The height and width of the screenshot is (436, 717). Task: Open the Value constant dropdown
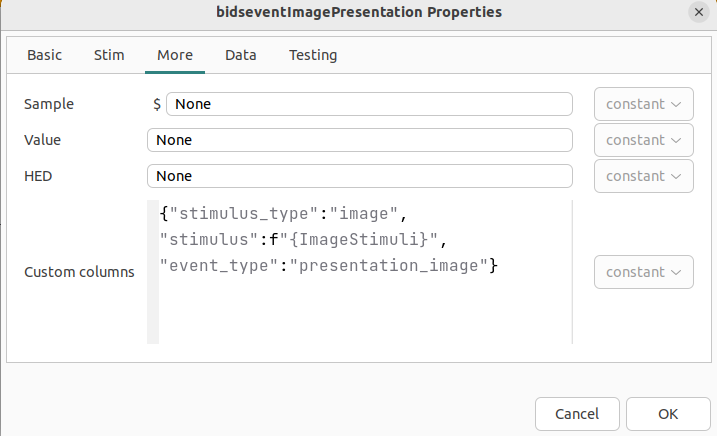(643, 140)
